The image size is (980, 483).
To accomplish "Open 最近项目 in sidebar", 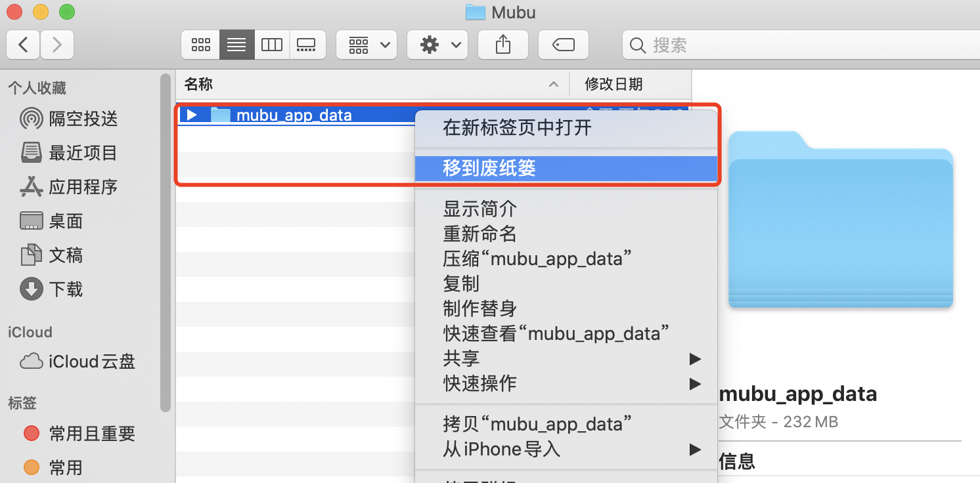I will (x=69, y=153).
